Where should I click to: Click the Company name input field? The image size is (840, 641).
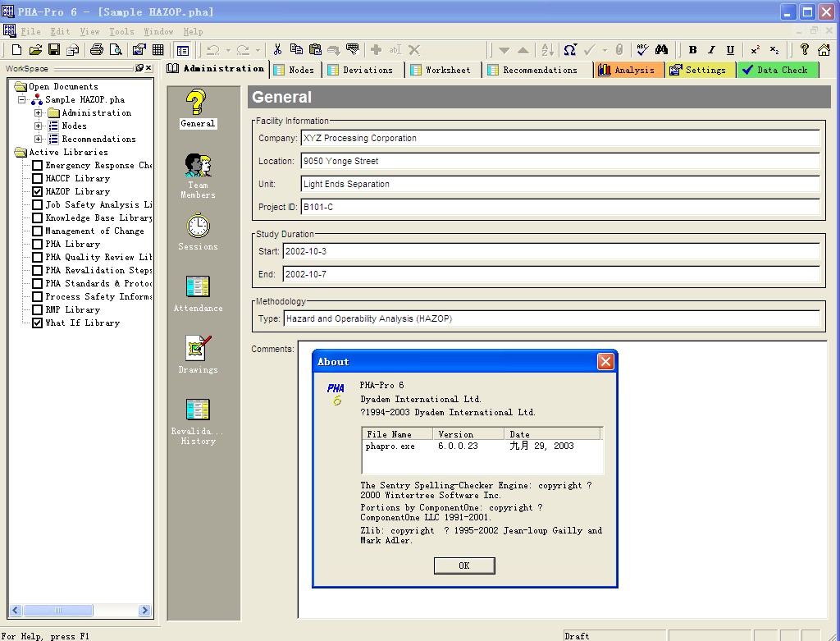point(560,139)
